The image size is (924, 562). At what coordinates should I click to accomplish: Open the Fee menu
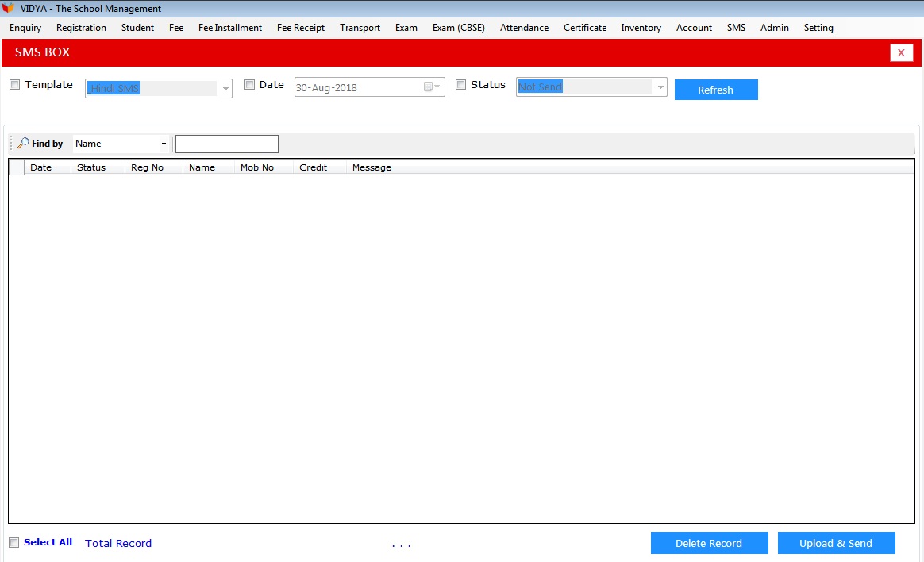pyautogui.click(x=176, y=28)
